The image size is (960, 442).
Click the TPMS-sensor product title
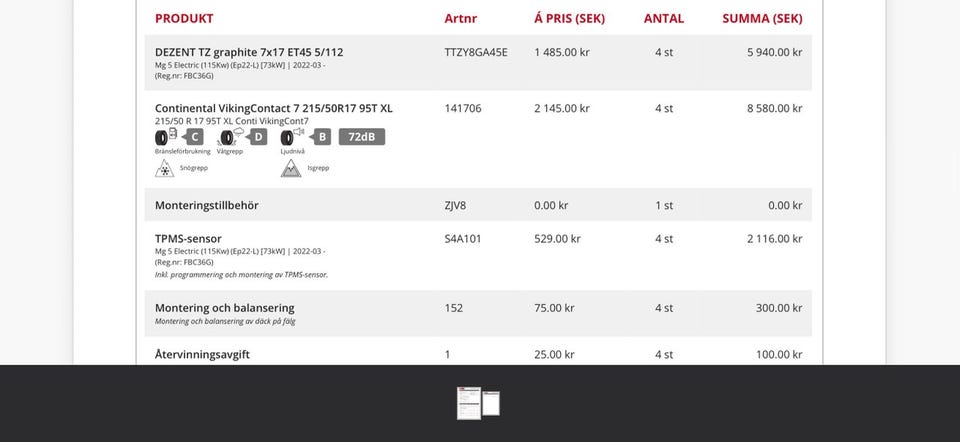pos(188,239)
